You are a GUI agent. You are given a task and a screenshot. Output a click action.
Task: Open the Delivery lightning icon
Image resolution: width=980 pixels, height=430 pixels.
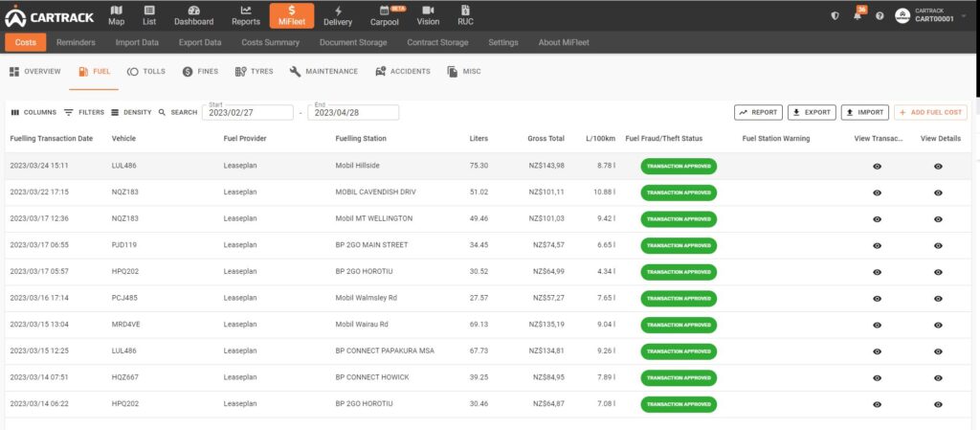coord(338,11)
